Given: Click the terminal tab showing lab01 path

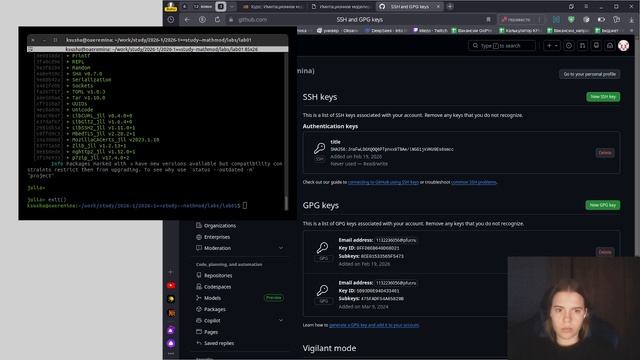Looking at the screenshot, I should tap(158, 49).
